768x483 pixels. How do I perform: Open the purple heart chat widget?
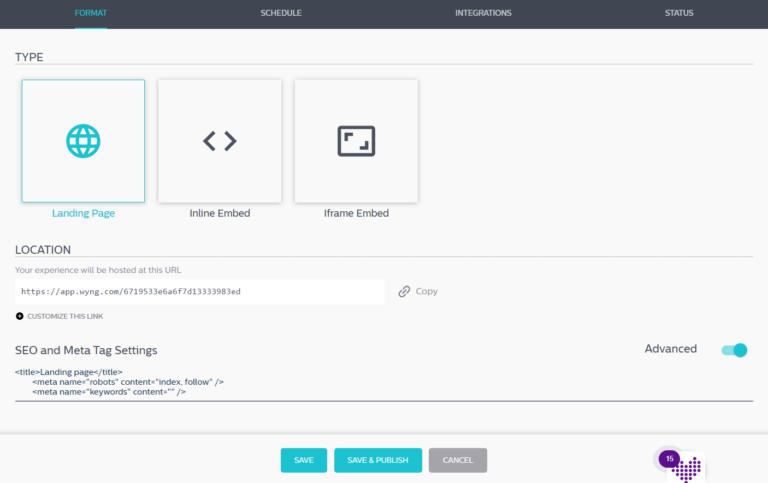686,469
